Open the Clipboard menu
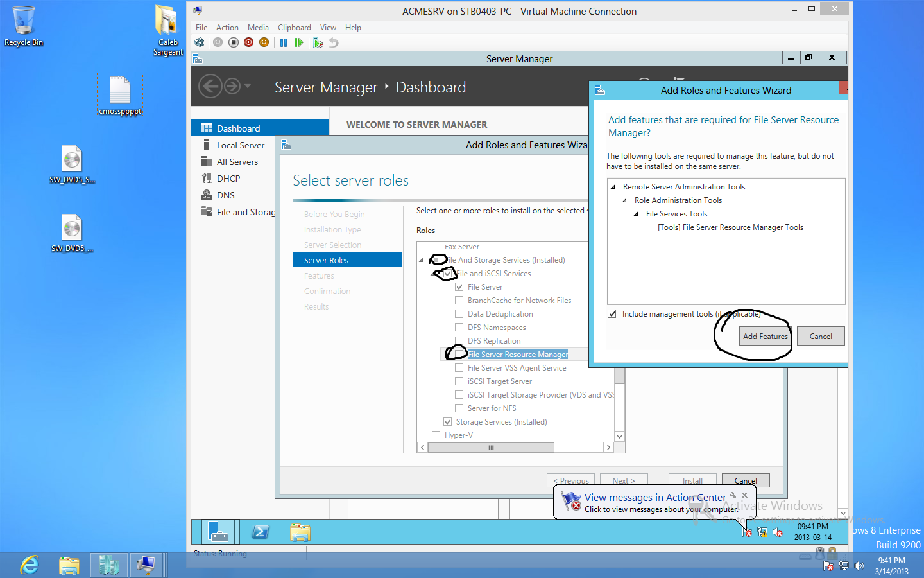924x578 pixels. click(295, 28)
